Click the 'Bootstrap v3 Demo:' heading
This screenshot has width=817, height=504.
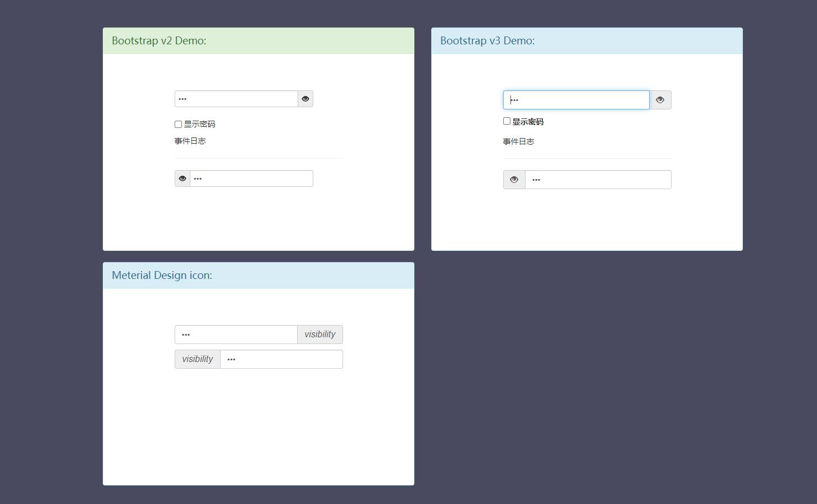[487, 40]
